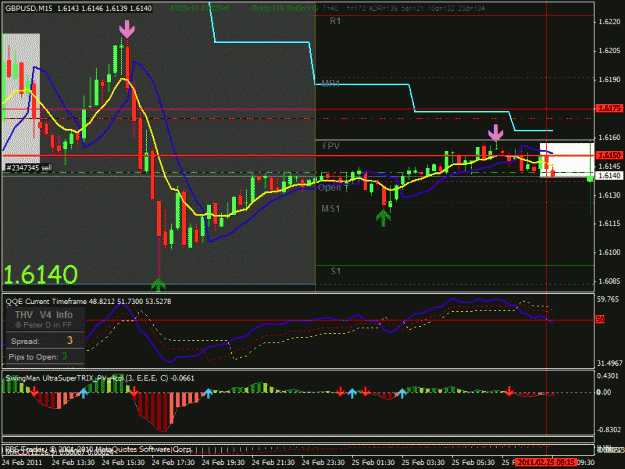625x469 pixels.
Task: Click the 24 Feb 19:30 time axis label
Action: click(223, 463)
